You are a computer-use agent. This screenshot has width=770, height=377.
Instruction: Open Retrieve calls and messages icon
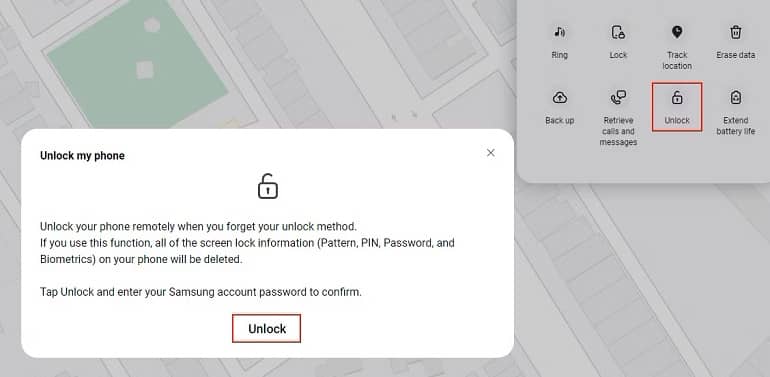coord(618,98)
